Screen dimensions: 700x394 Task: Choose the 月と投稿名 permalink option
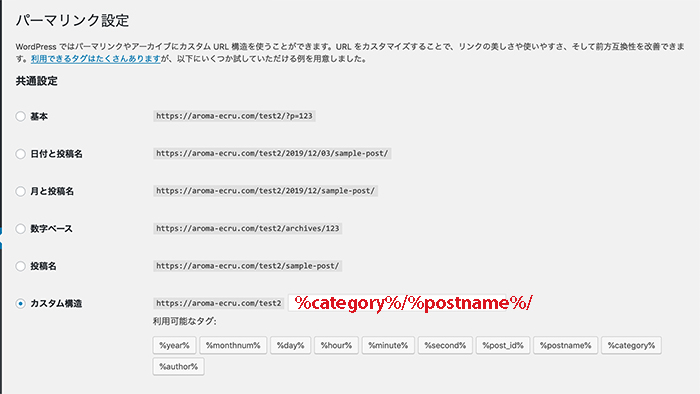coord(21,191)
